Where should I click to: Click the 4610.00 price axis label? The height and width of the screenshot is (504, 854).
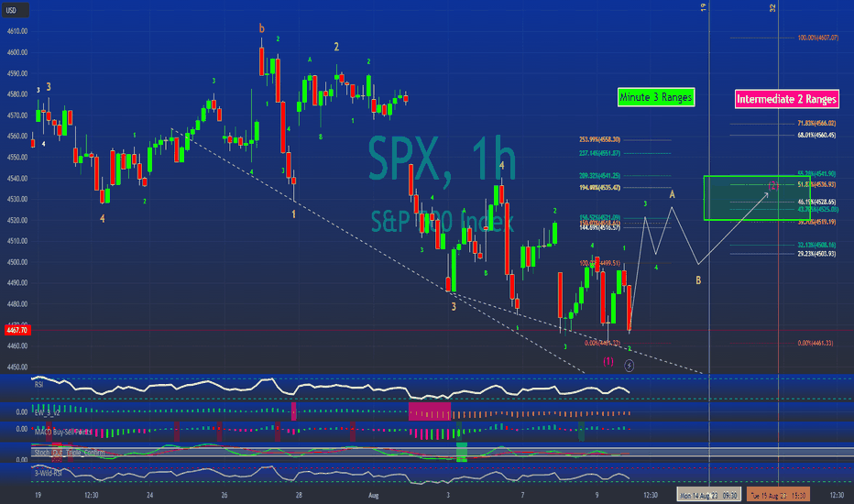pyautogui.click(x=17, y=31)
